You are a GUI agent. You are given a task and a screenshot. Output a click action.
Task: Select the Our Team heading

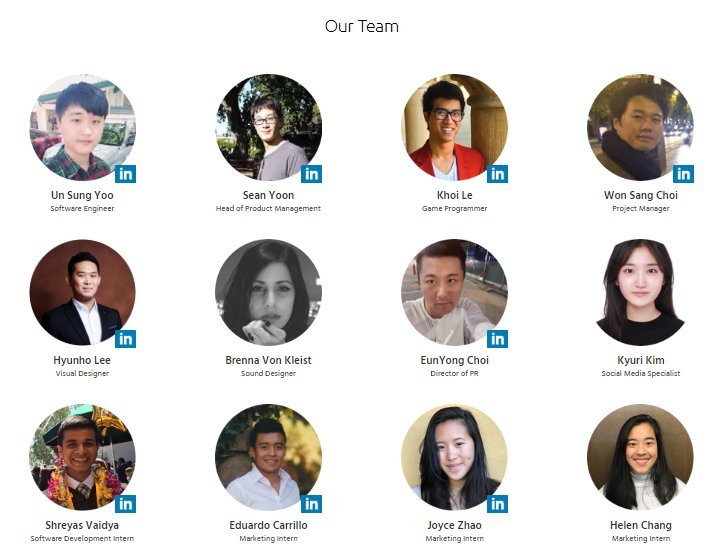pos(362,26)
